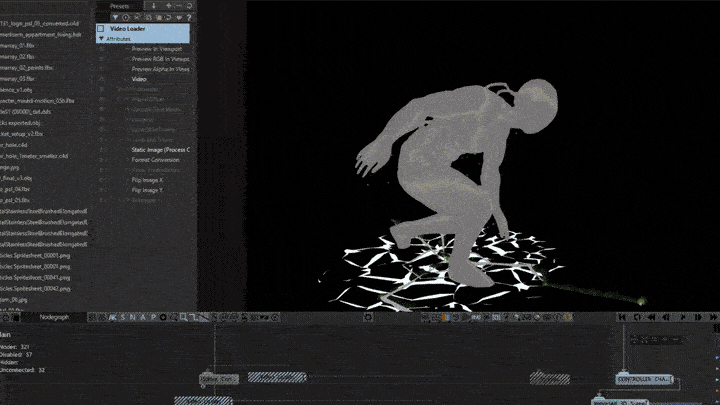Select the CONTROLLER CHA... node
This screenshot has height=405, width=720.
pyautogui.click(x=644, y=379)
